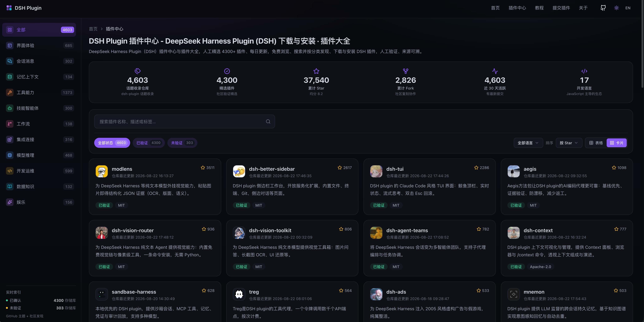Click the 首页 breadcrumb link
Screen dimensions: 644x322
click(93, 29)
